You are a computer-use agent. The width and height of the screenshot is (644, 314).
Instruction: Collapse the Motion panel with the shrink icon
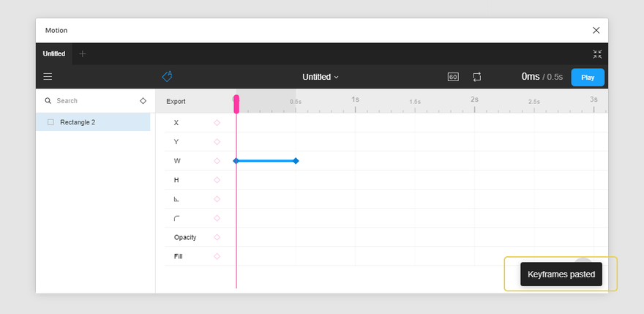tap(597, 54)
